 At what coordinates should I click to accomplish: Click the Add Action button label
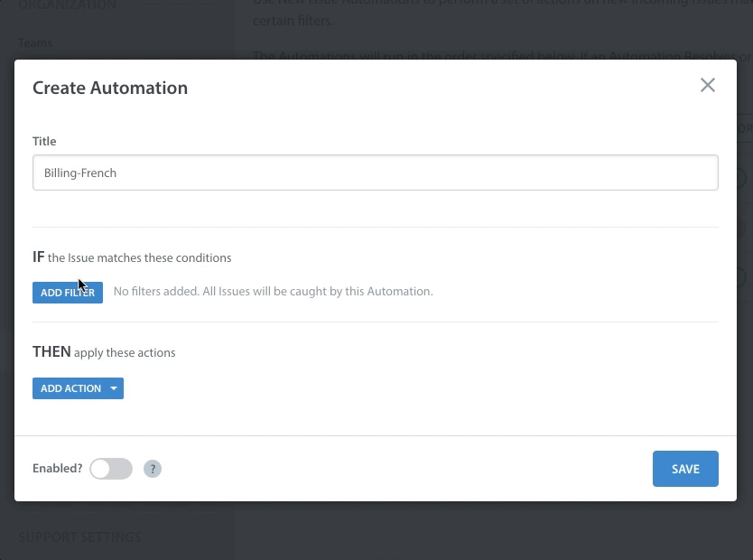70,388
